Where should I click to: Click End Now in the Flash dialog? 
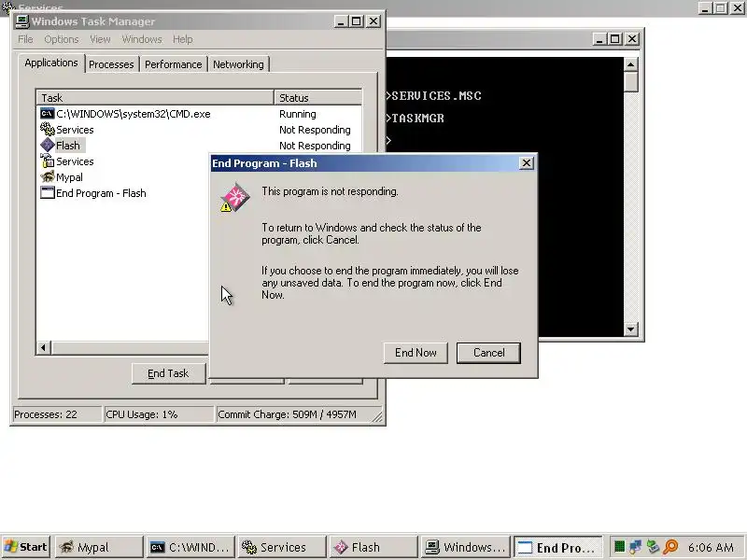pos(416,353)
